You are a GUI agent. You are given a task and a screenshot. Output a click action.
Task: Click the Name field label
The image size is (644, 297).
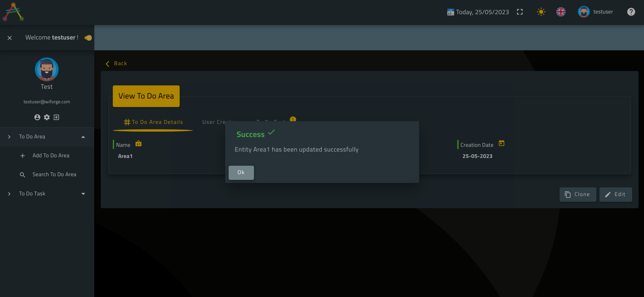pos(123,145)
